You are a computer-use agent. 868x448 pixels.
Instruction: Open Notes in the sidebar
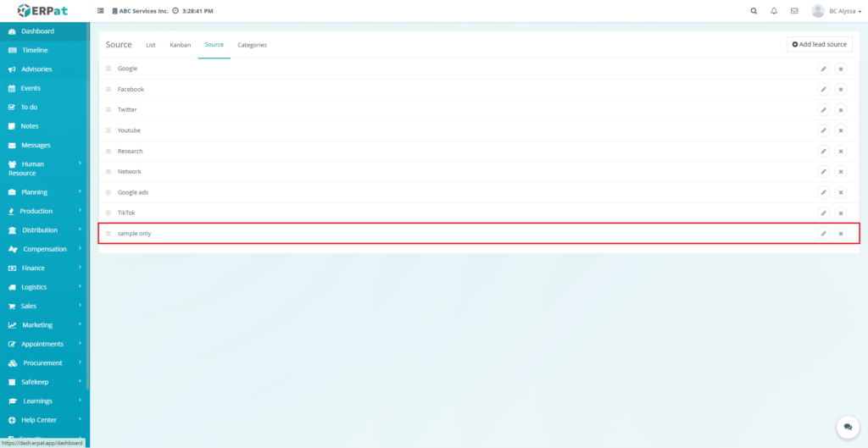coord(45,126)
